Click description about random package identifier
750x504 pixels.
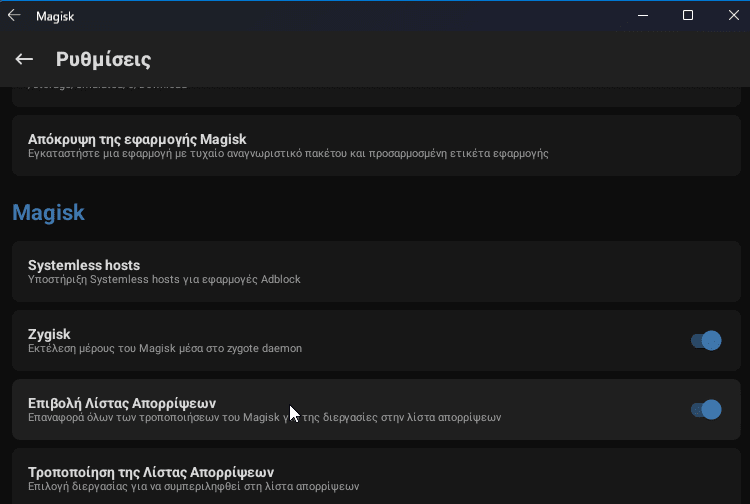(288, 153)
